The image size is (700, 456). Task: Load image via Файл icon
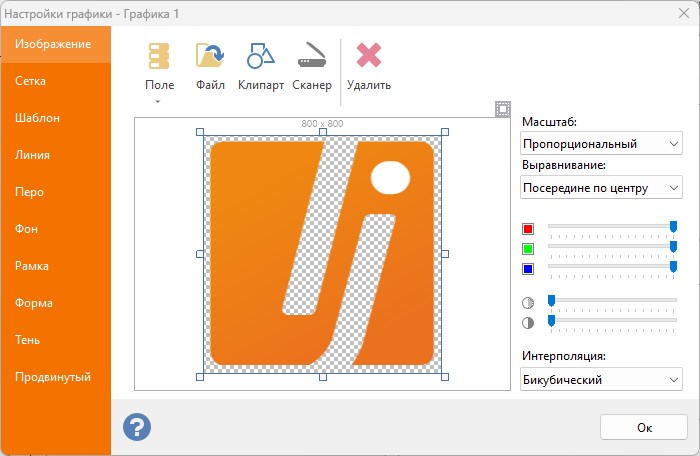click(210, 67)
